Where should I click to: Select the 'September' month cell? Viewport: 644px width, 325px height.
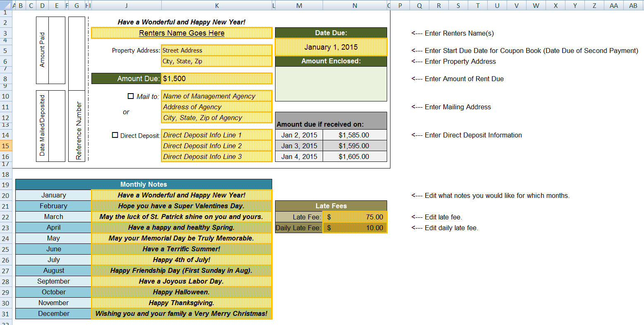click(53, 281)
